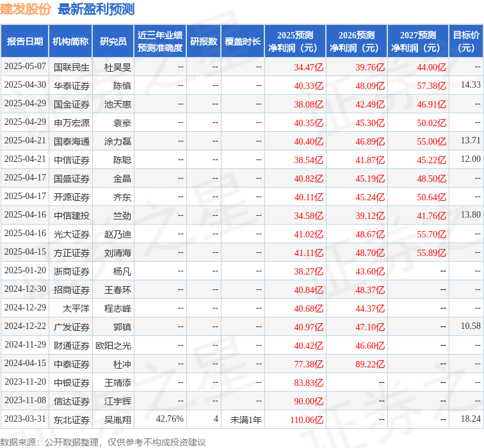Click the 中信证券 institution cell
The height and width of the screenshot is (448, 484).
[72, 160]
